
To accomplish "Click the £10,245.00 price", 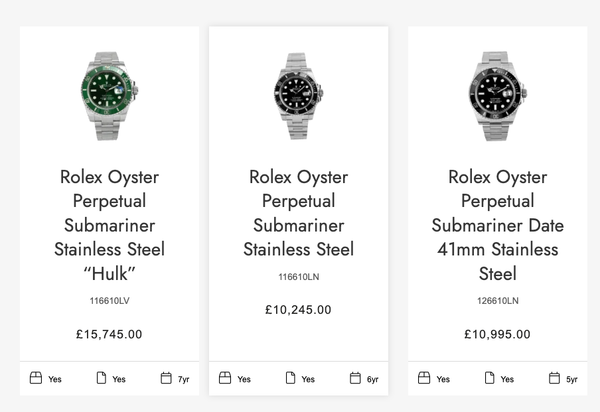I will click(298, 310).
